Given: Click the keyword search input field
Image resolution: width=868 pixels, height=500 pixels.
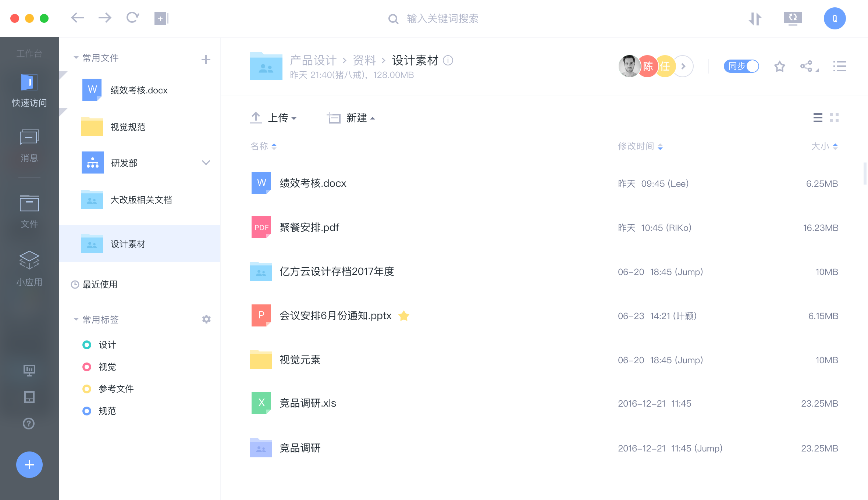Looking at the screenshot, I should [x=441, y=18].
